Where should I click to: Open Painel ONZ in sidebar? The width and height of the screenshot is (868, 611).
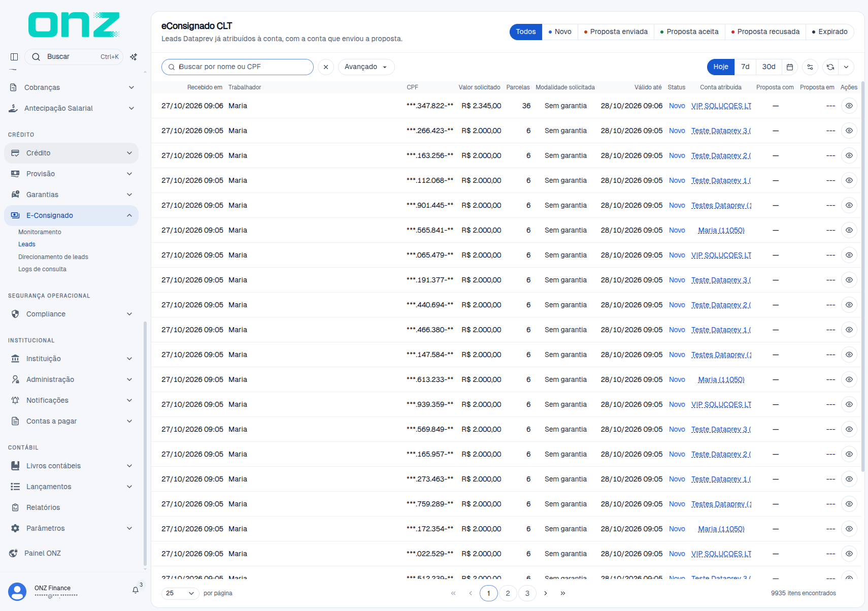point(71,553)
